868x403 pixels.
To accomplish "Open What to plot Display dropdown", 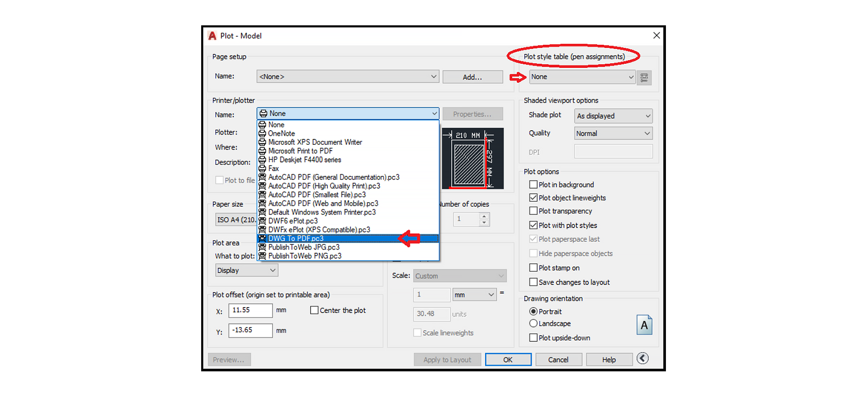I will pos(247,270).
